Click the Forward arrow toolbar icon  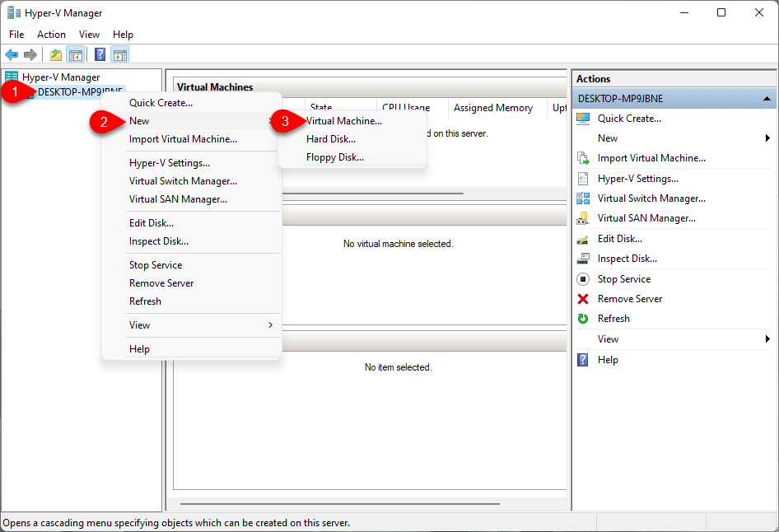tap(30, 54)
